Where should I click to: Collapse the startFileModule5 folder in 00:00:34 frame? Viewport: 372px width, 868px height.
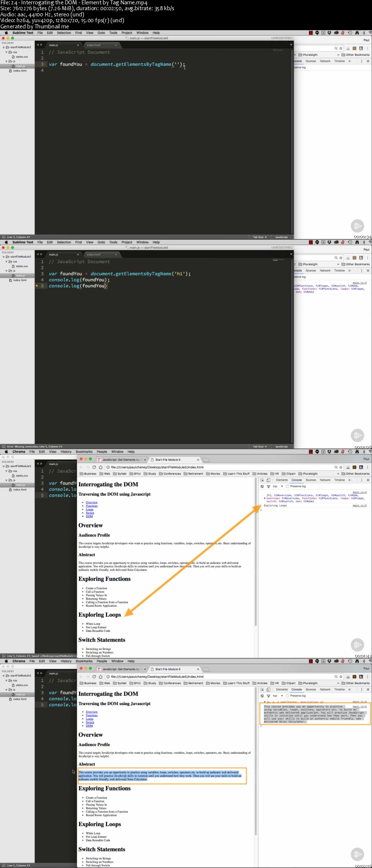tap(4, 47)
